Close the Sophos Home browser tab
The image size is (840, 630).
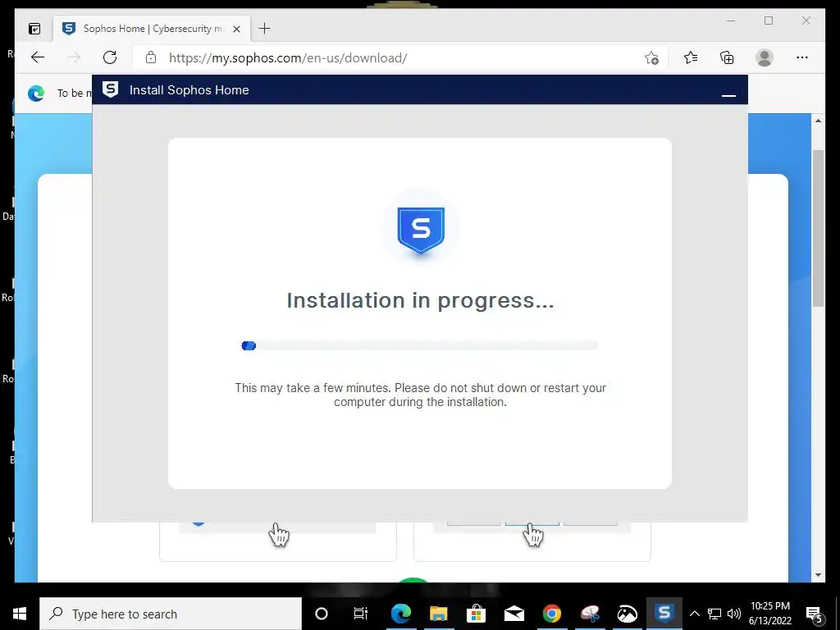coord(237,29)
